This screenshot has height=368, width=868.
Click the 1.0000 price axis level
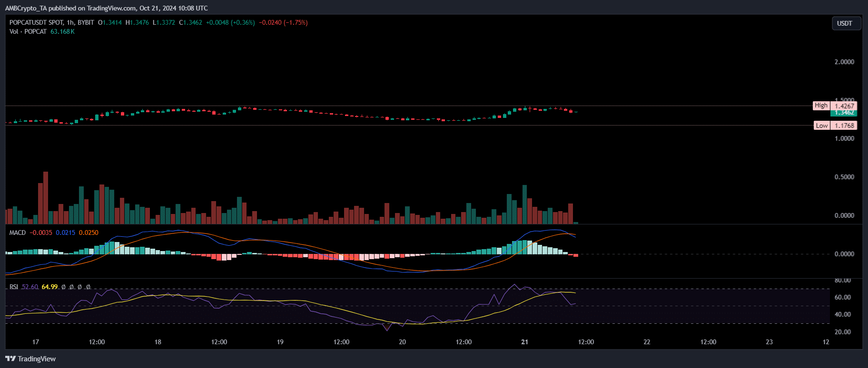844,138
